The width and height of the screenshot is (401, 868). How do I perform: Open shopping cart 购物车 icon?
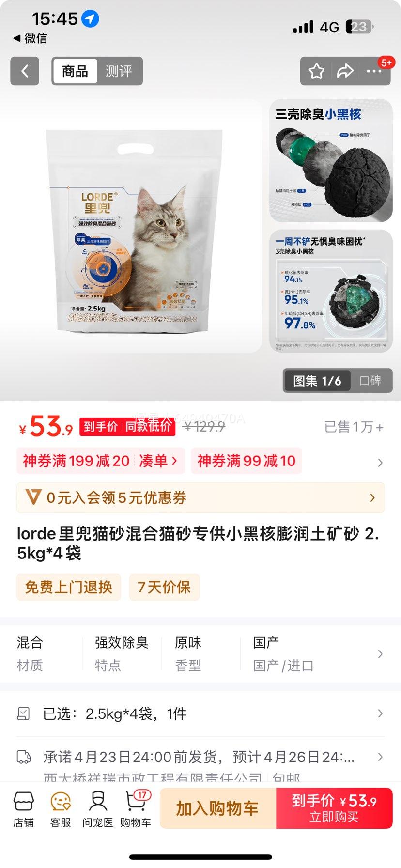(x=136, y=809)
